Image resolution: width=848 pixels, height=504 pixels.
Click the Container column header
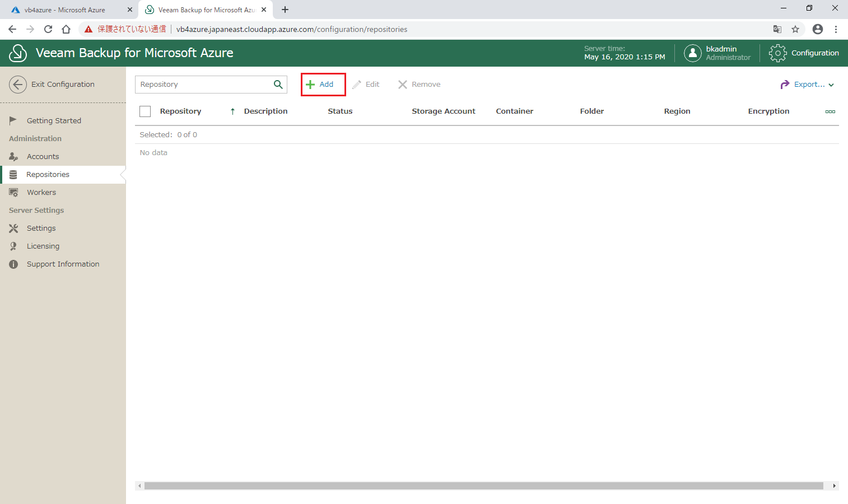pyautogui.click(x=514, y=111)
